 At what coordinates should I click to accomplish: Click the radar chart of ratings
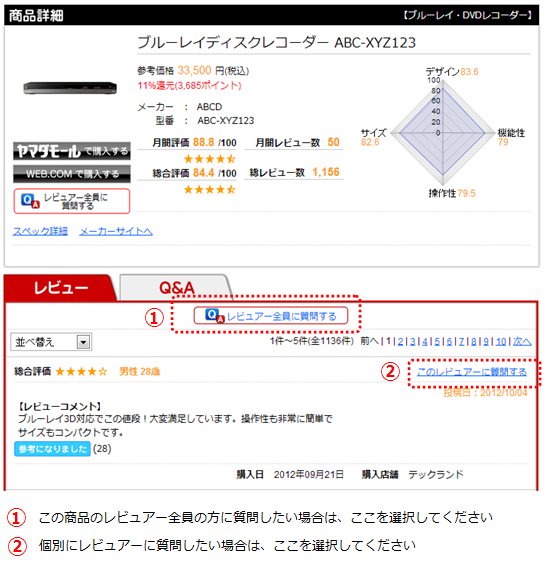(443, 132)
